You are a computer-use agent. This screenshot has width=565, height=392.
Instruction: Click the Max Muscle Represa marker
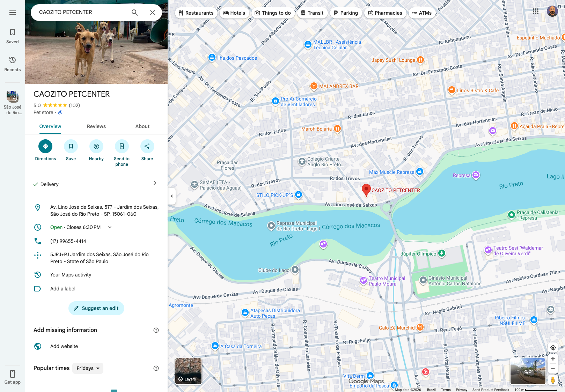420,172
